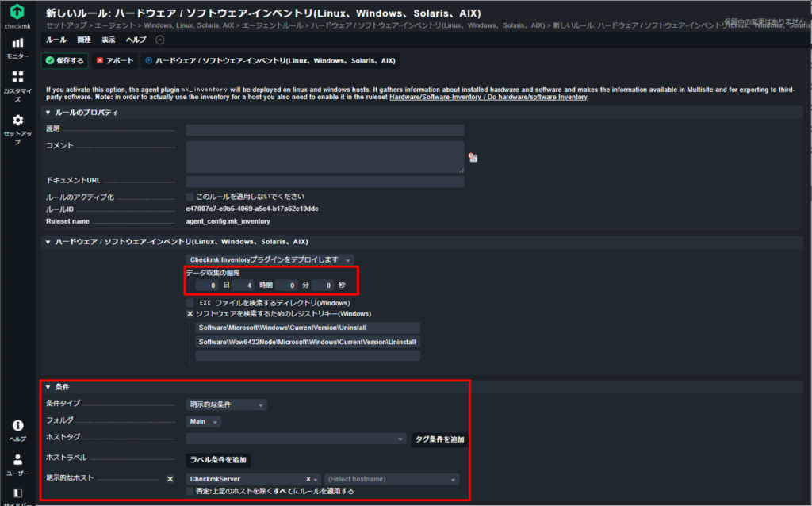Open the 表示 menu
This screenshot has height=506, width=812.
pyautogui.click(x=108, y=40)
